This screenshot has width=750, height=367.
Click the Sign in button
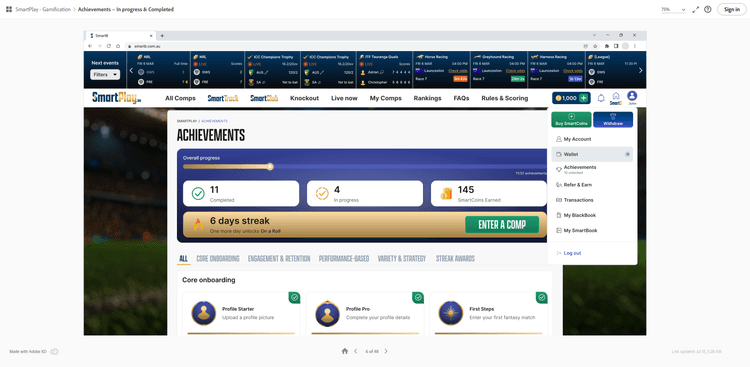pyautogui.click(x=732, y=10)
